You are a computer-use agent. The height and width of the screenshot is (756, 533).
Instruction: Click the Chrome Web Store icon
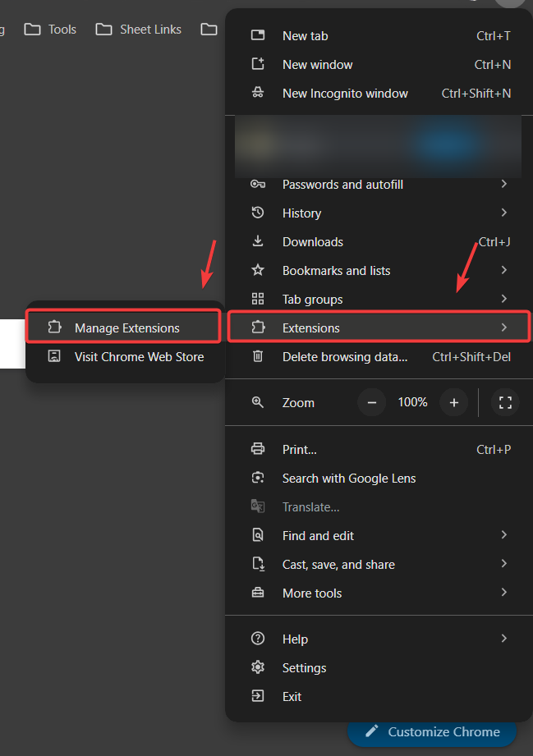pyautogui.click(x=54, y=356)
